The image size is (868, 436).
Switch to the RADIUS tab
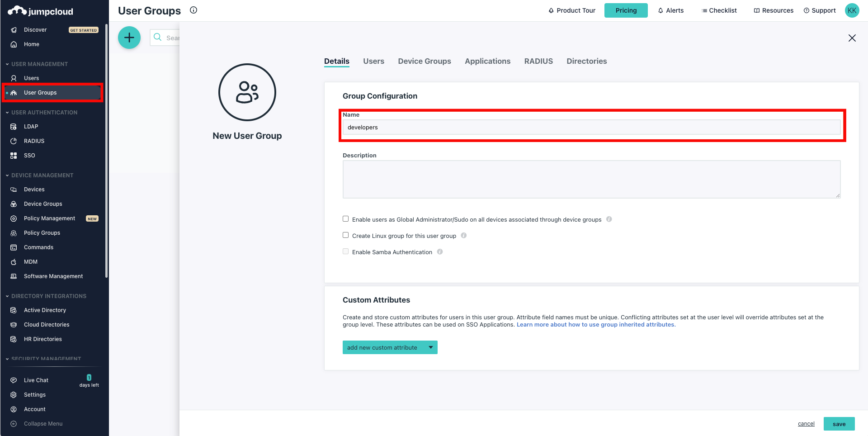pyautogui.click(x=538, y=61)
